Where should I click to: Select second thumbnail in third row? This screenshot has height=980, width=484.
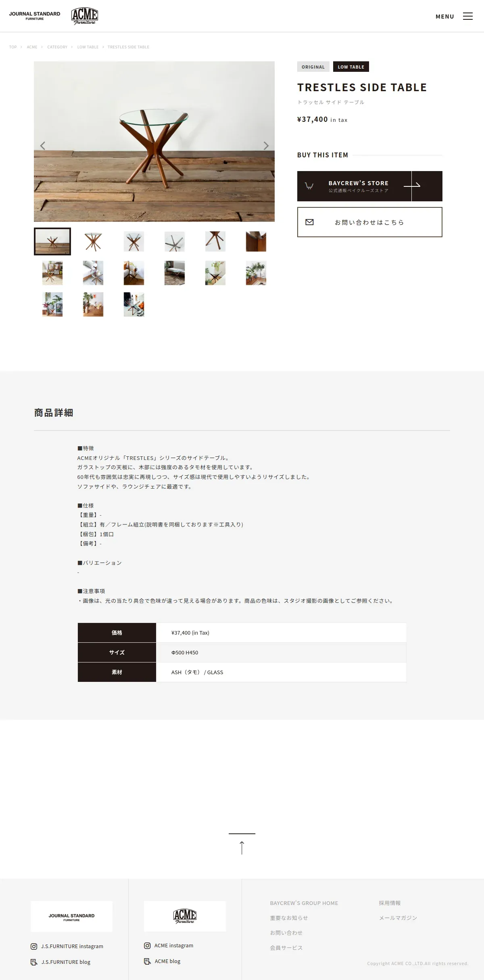93,304
